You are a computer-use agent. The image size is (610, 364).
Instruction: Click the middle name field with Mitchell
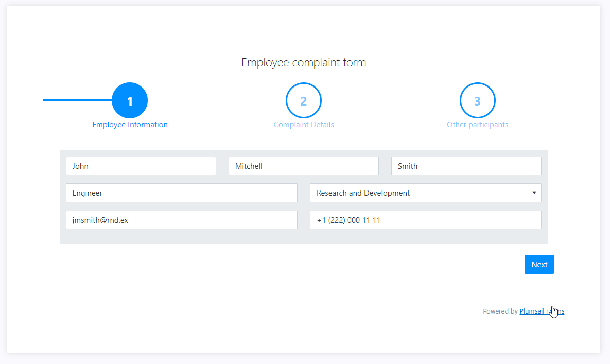(303, 166)
